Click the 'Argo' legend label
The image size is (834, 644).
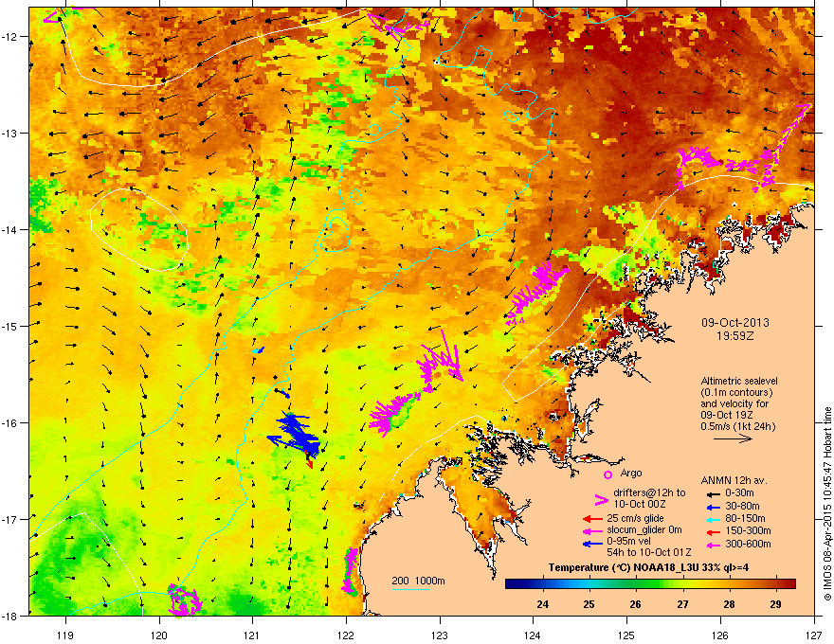631,473
